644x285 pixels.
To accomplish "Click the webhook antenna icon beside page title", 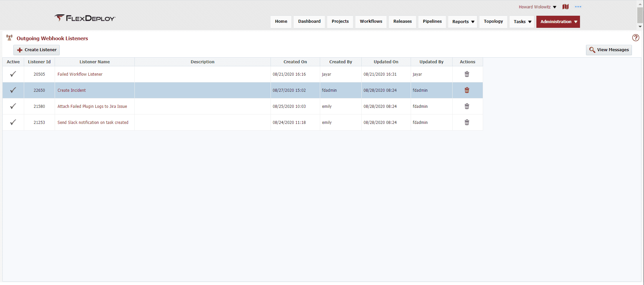I will coord(9,38).
